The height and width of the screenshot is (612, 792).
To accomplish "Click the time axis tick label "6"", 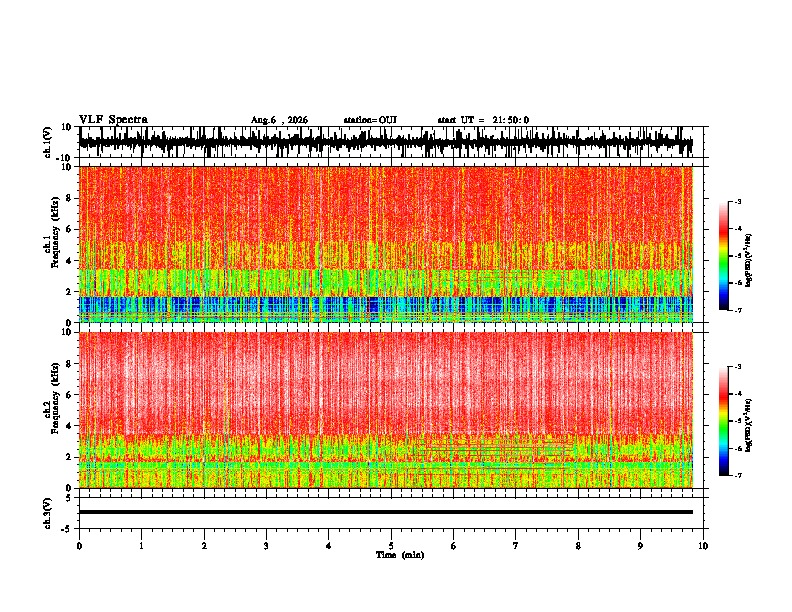I will point(454,546).
